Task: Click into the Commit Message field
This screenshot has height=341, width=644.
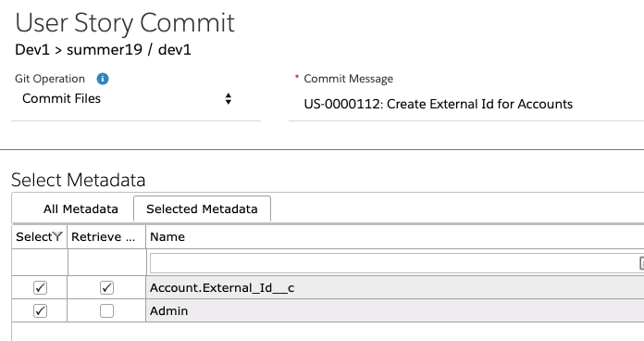Action: 466,104
